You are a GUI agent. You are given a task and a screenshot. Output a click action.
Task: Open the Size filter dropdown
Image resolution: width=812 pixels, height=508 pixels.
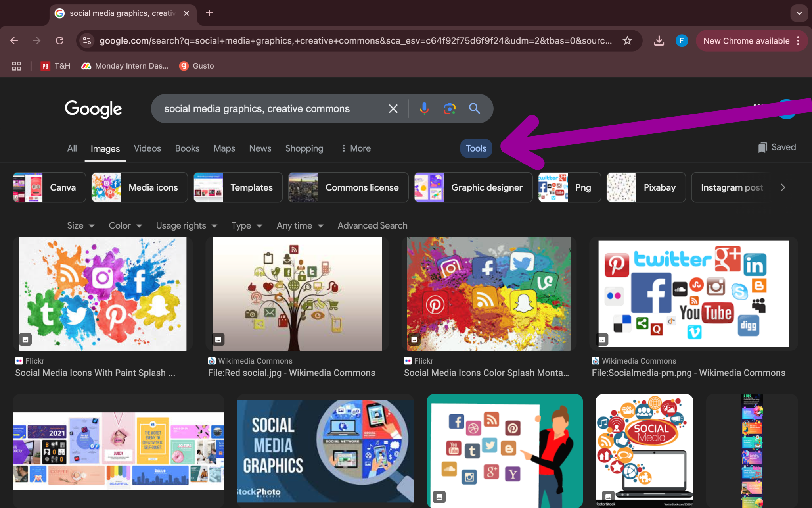80,225
